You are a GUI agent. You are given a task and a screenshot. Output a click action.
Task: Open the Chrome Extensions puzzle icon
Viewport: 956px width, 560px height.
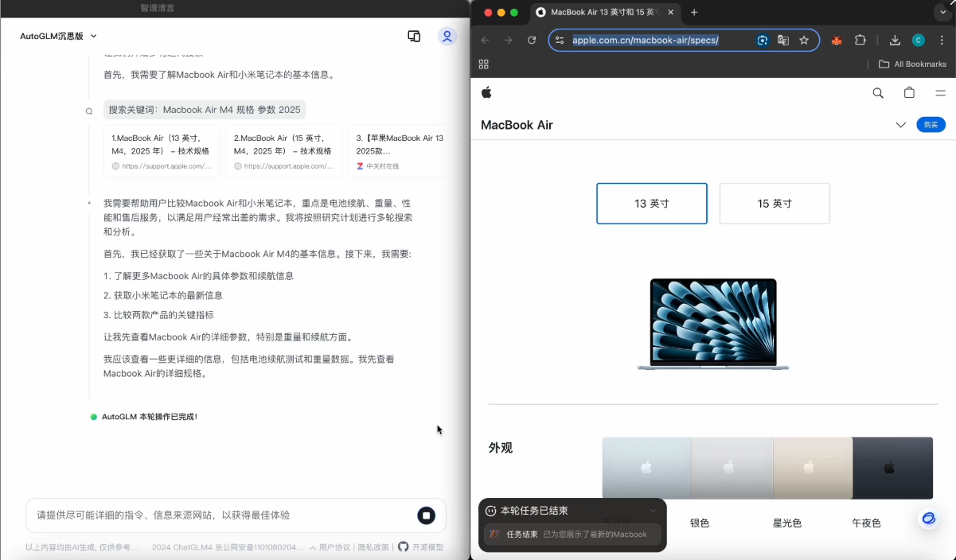[x=860, y=41]
